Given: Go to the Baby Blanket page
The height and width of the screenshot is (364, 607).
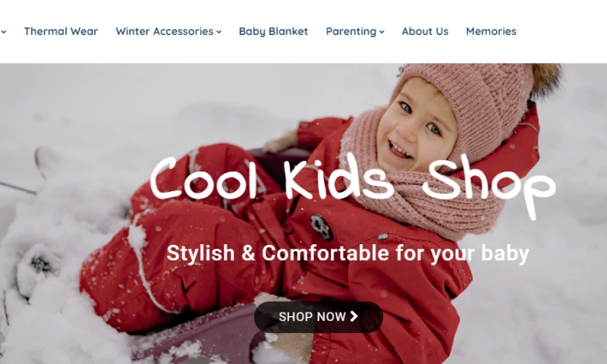Looking at the screenshot, I should pos(273,31).
